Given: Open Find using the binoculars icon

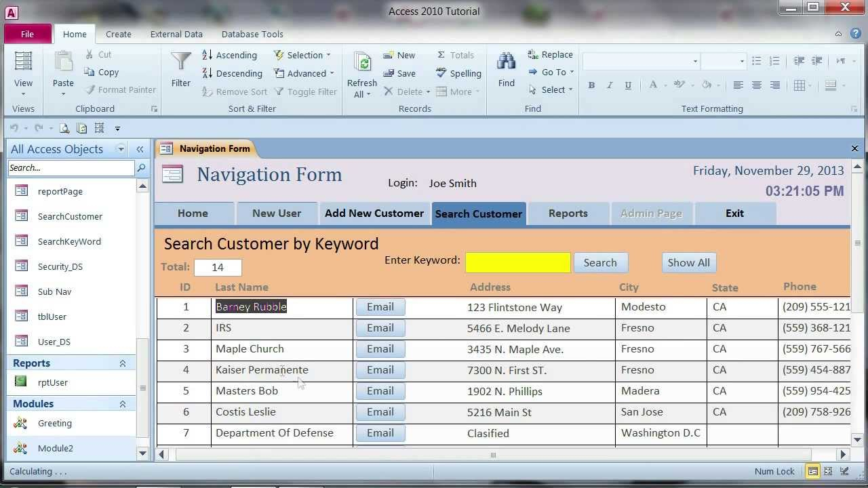Looking at the screenshot, I should click(x=506, y=68).
